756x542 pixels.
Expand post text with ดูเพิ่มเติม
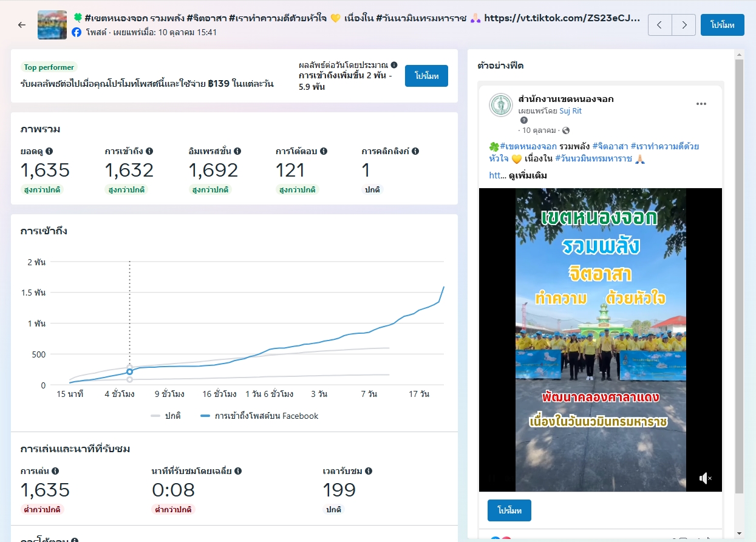[528, 175]
